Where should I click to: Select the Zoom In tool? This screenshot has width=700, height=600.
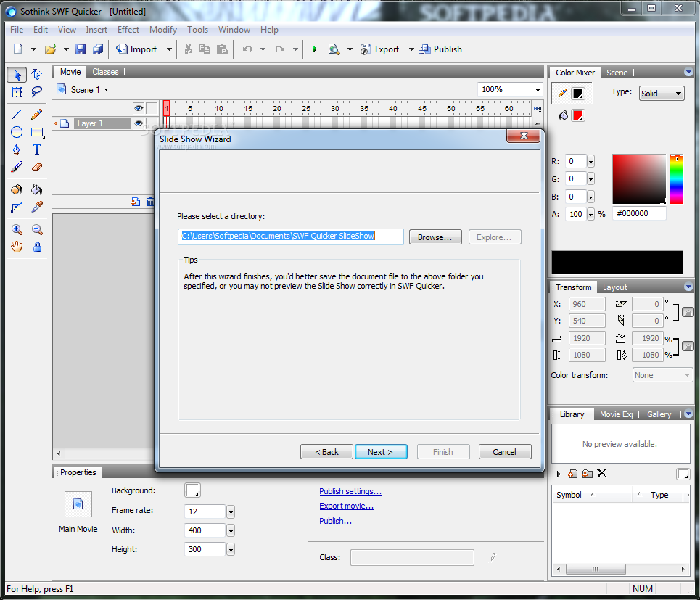pyautogui.click(x=17, y=229)
